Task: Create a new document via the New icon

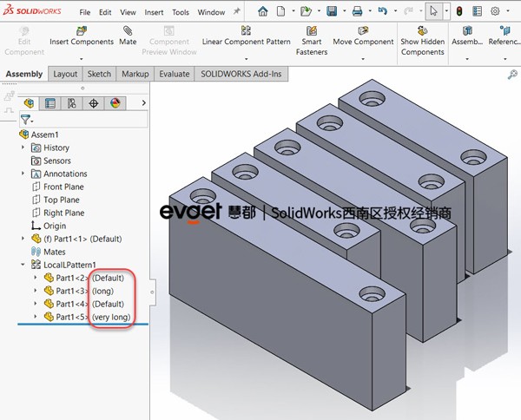Action: pyautogui.click(x=280, y=11)
